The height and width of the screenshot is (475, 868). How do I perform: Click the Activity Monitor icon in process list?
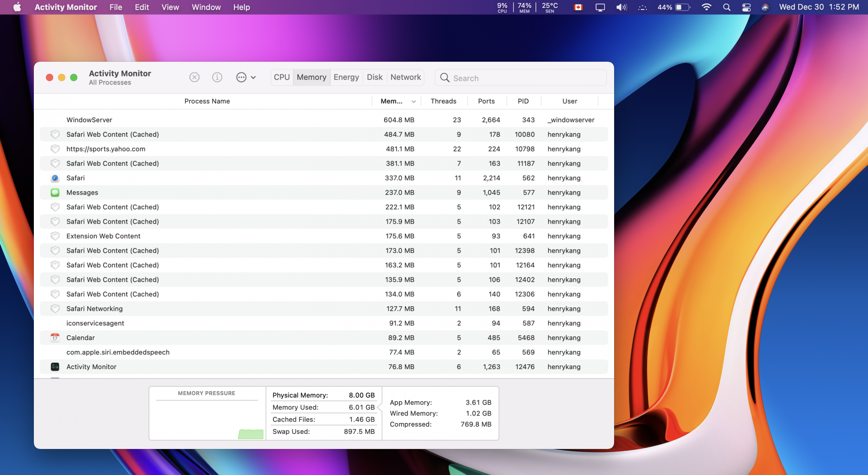pyautogui.click(x=55, y=367)
